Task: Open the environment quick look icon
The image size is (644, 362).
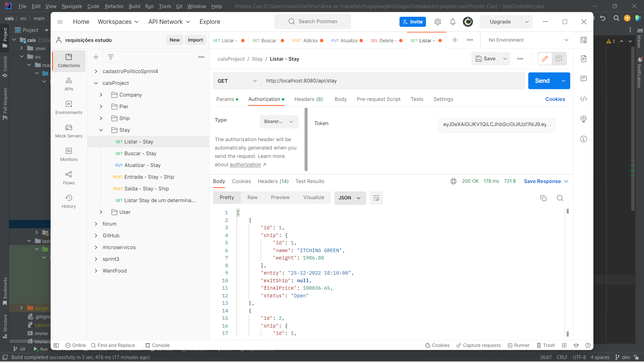Action: [x=584, y=40]
